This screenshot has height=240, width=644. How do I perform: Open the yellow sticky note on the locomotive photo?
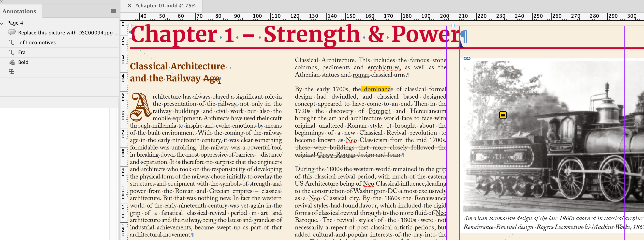[x=503, y=115]
